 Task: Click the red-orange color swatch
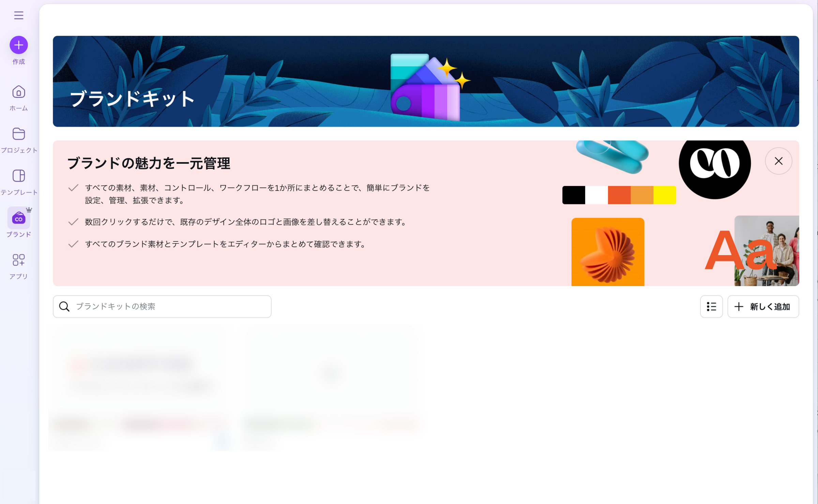[x=619, y=195]
